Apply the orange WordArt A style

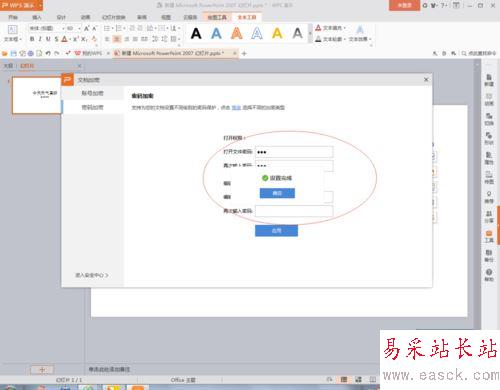tap(237, 33)
